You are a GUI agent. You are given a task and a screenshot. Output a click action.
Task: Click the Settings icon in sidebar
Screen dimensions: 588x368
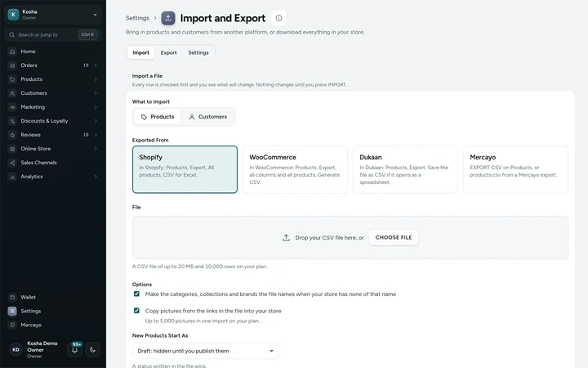(x=12, y=311)
